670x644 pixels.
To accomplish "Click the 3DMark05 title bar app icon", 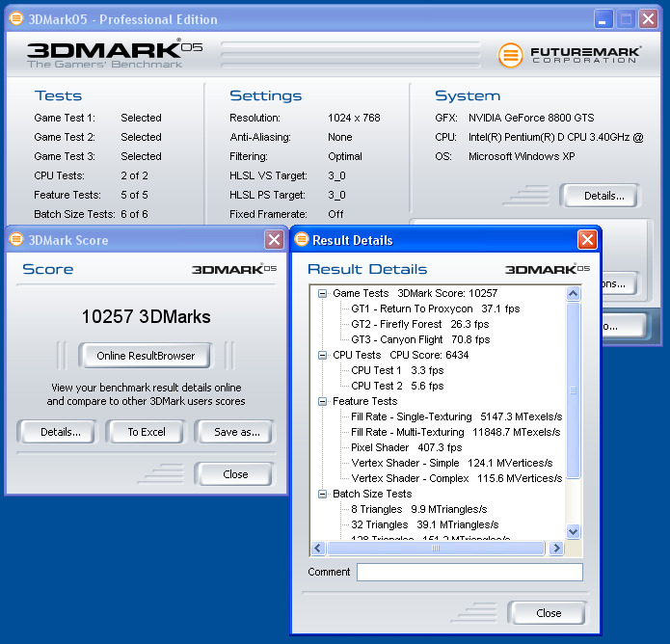I will pos(16,19).
